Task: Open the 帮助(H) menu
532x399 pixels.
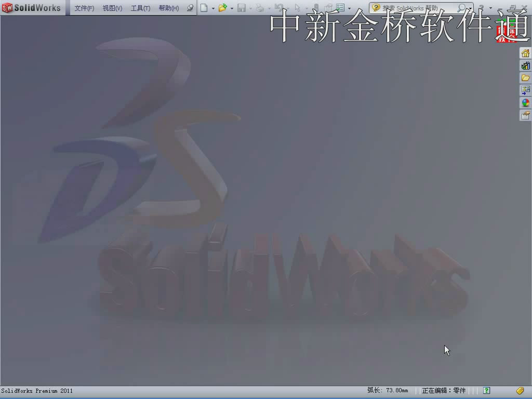Action: pyautogui.click(x=169, y=8)
